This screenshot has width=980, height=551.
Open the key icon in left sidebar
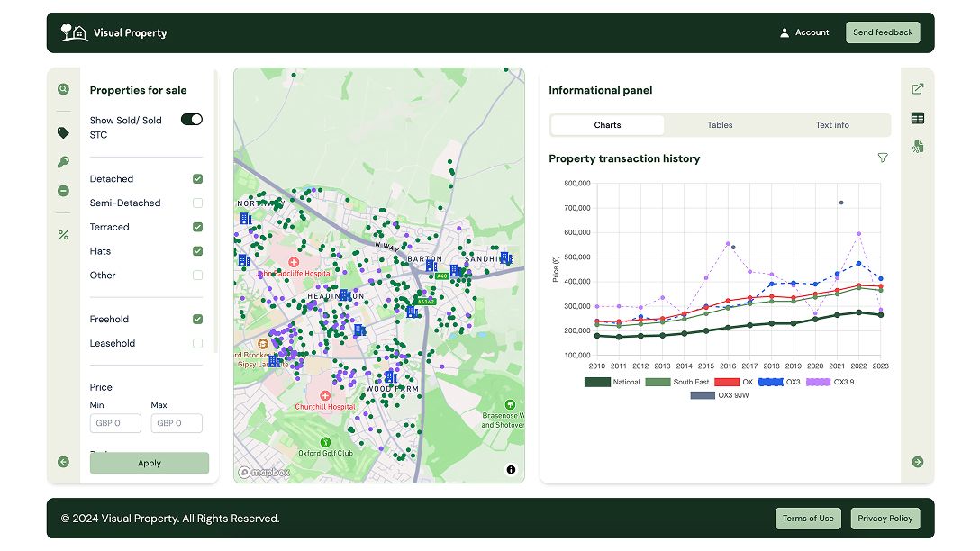click(63, 162)
